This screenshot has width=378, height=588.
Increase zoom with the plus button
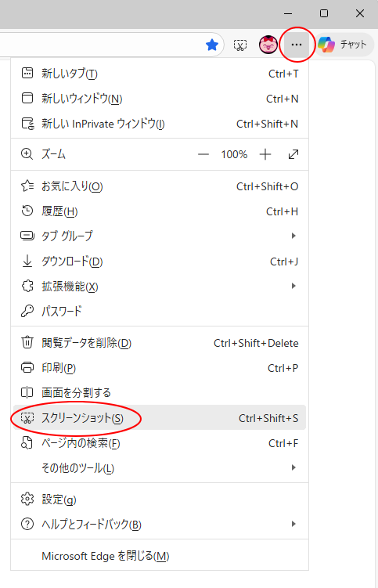(265, 154)
